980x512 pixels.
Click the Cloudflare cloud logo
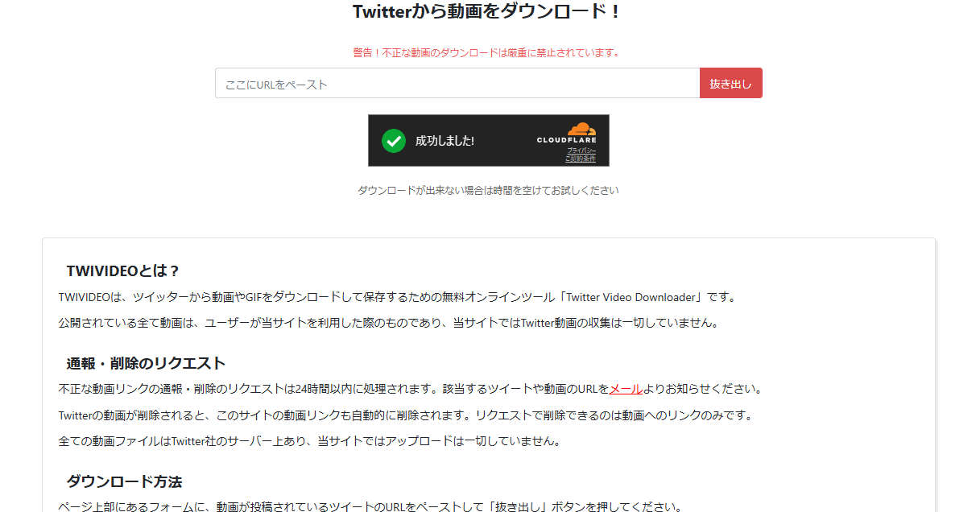(x=581, y=129)
